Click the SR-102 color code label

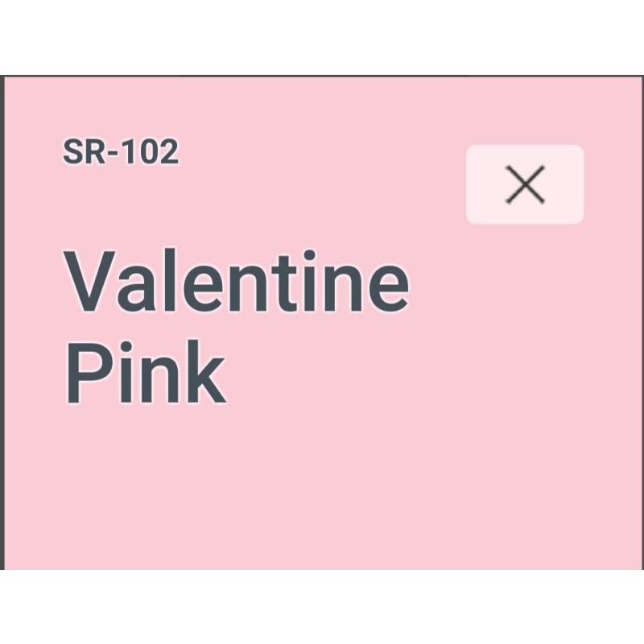pyautogui.click(x=121, y=152)
